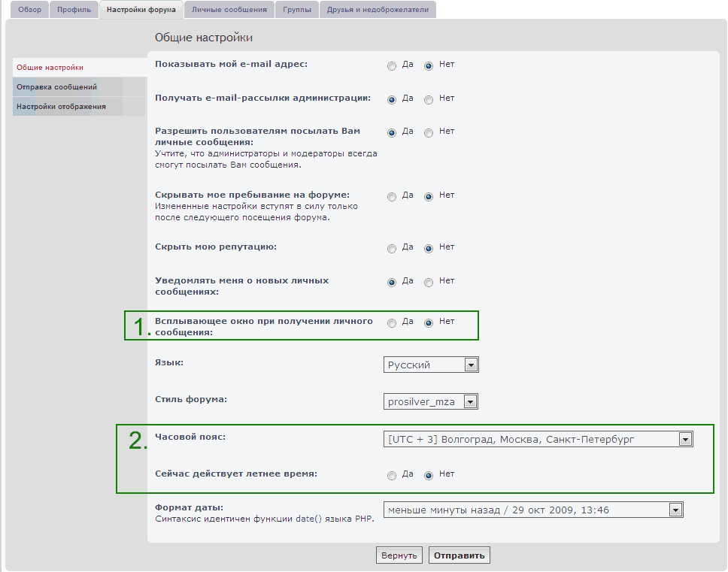This screenshot has width=728, height=572.
Task: Open the time zone dropdown UTC + 3
Action: coord(538,439)
